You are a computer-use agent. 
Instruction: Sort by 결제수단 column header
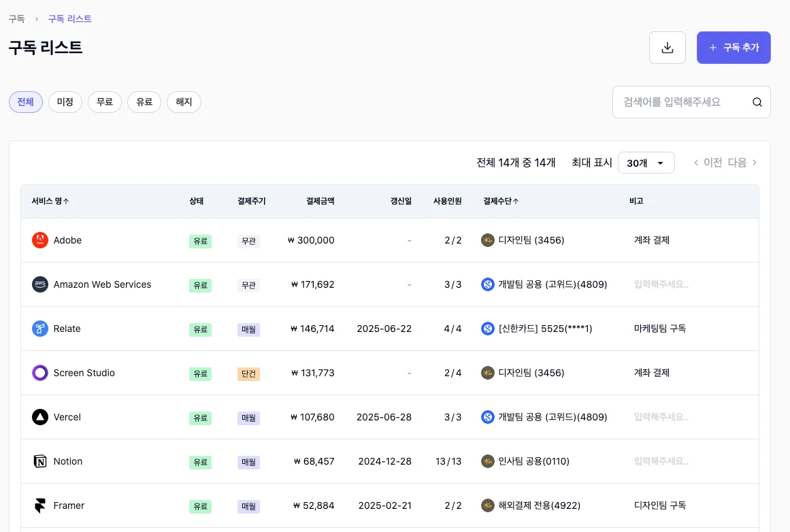click(x=501, y=201)
